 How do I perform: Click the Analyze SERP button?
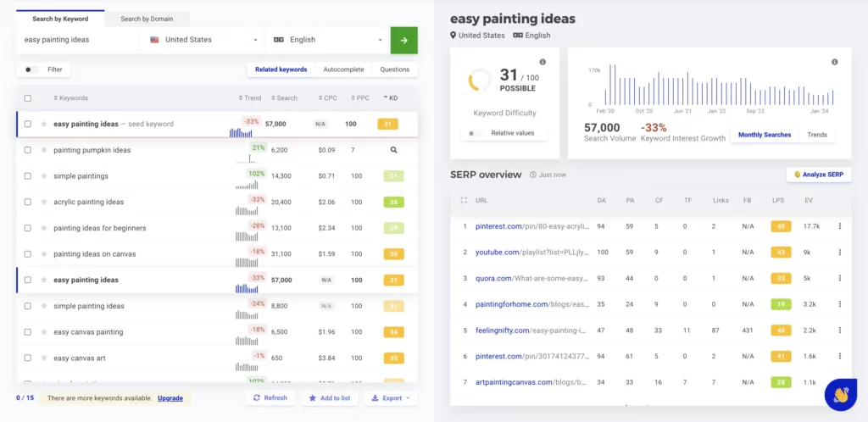pyautogui.click(x=820, y=175)
